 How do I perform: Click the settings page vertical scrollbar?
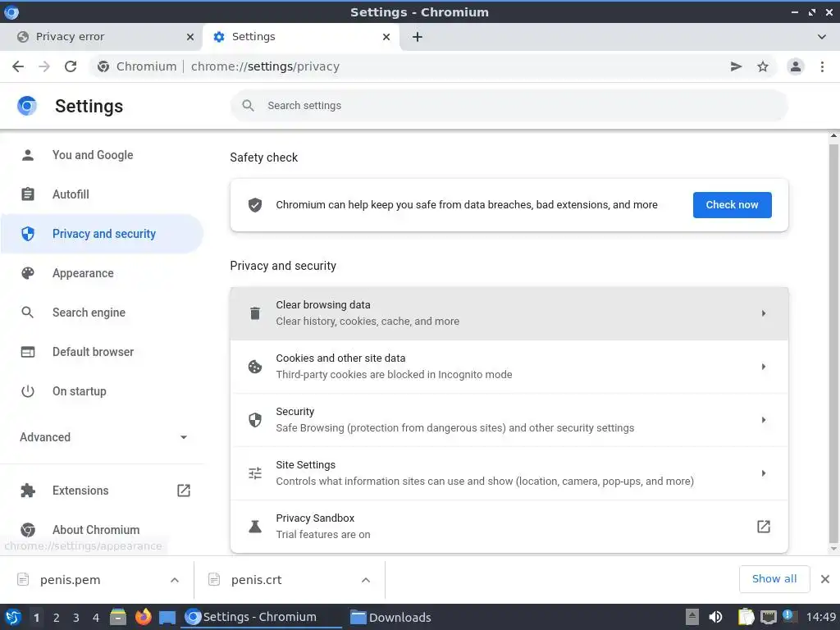pos(833,343)
